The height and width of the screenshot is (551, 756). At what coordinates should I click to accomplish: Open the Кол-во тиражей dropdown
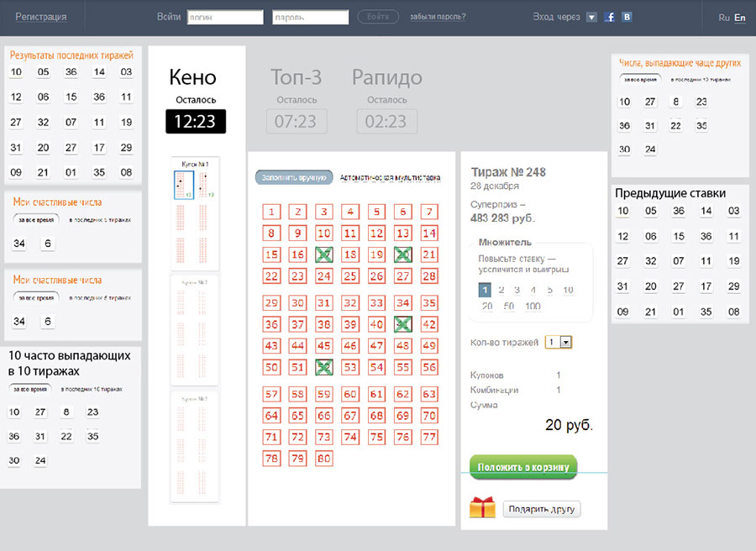point(565,342)
